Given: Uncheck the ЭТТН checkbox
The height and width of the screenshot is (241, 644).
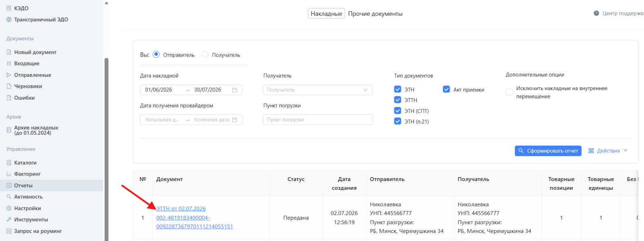Looking at the screenshot, I should pos(398,100).
